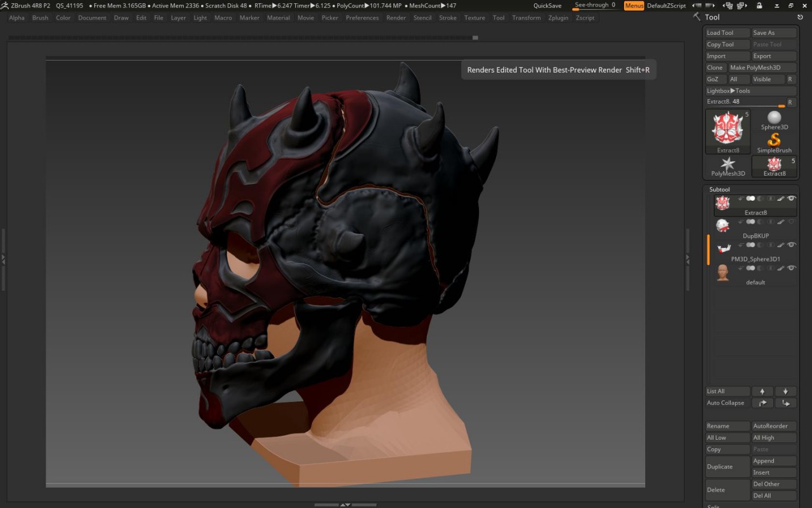Pick the PolyMesh3D star tool icon
Screen dimensions: 812x508
pos(728,166)
